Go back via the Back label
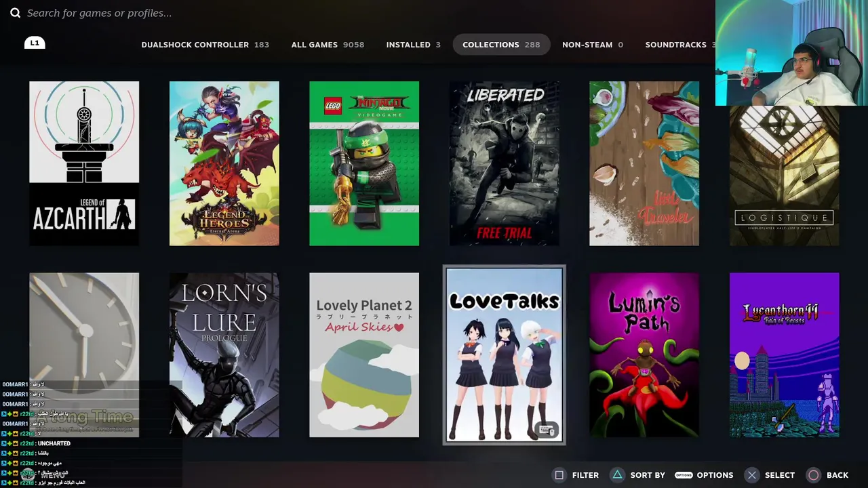Viewport: 868px width, 488px height. 837,475
